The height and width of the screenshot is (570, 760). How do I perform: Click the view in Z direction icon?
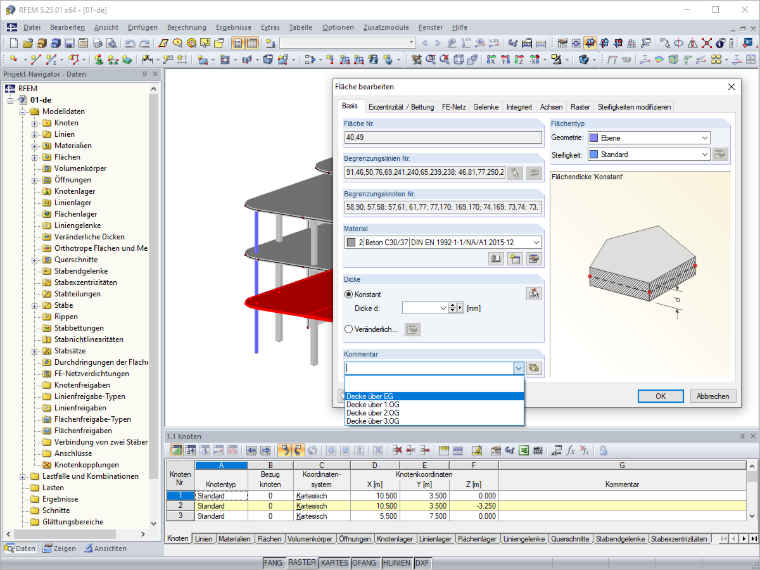pos(519,60)
